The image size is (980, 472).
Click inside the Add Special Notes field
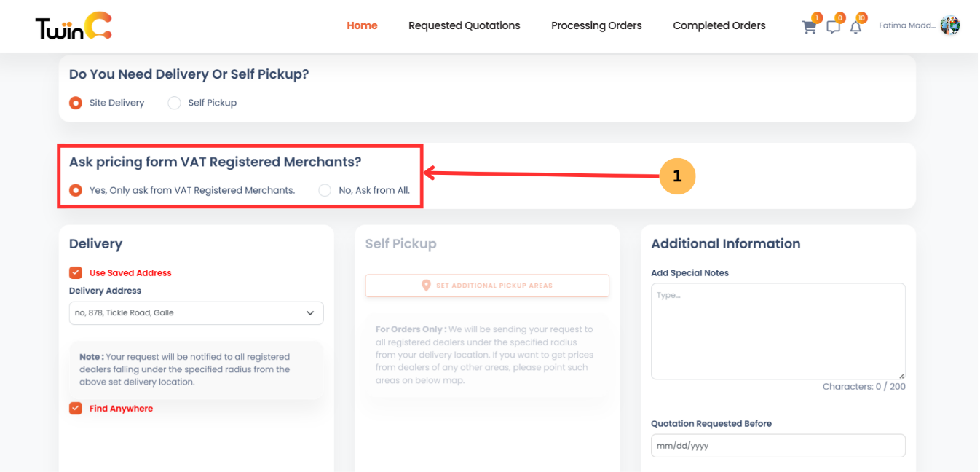click(778, 328)
